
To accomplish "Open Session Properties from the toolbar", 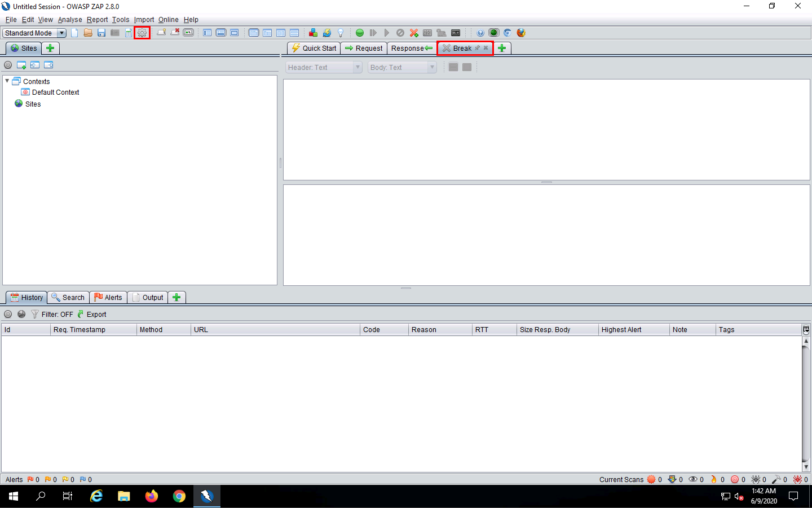I will point(129,33).
